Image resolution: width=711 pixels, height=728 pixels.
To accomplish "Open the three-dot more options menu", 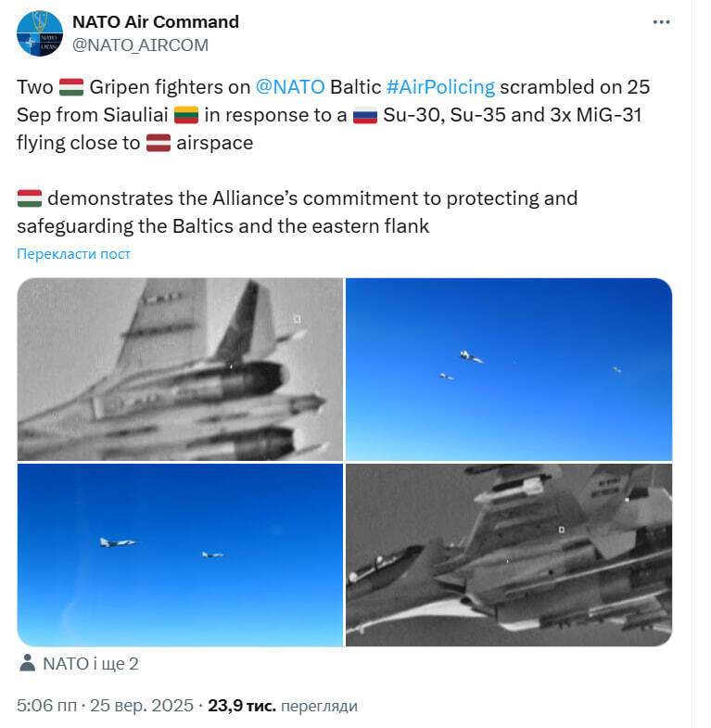I will pos(661,22).
